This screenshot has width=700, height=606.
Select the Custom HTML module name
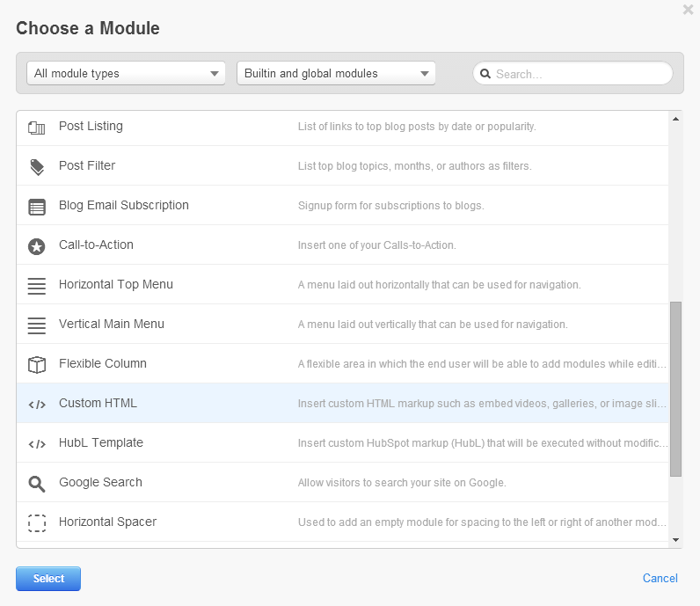98,403
